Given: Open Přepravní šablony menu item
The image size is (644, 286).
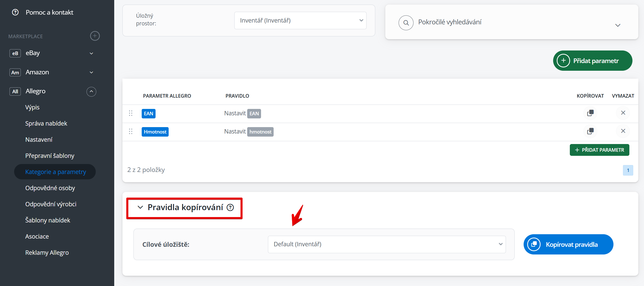Looking at the screenshot, I should (x=50, y=156).
